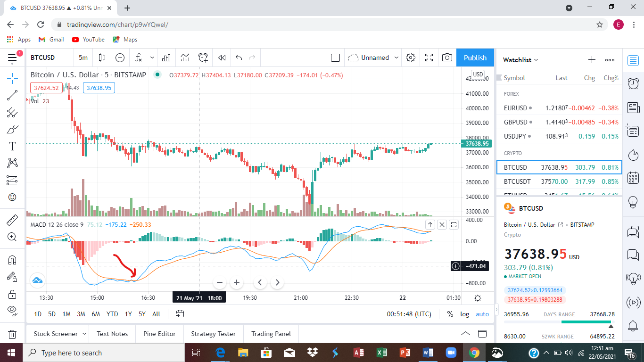Select the crosshair cursor tool

[x=12, y=78]
